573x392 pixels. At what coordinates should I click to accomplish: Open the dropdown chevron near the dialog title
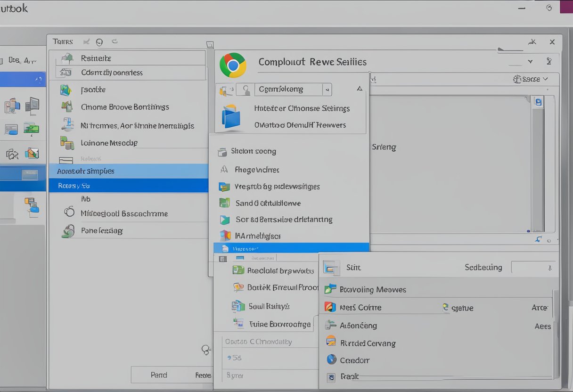[530, 61]
